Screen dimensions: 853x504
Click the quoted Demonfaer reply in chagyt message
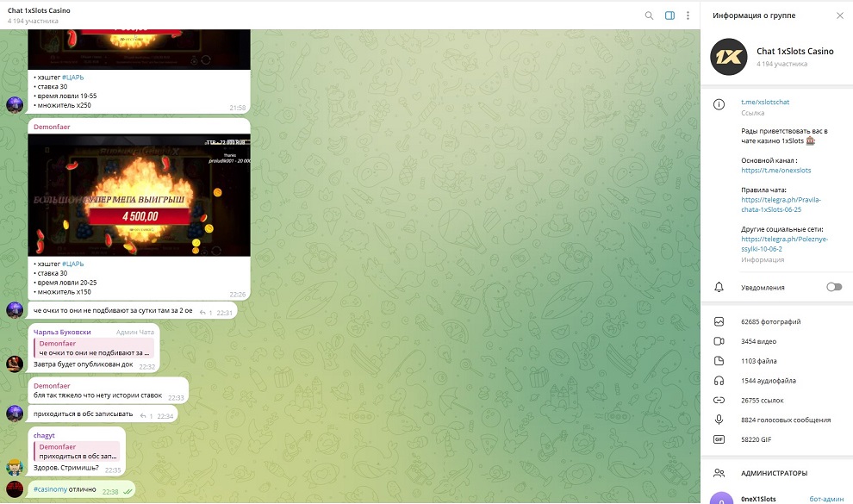77,451
